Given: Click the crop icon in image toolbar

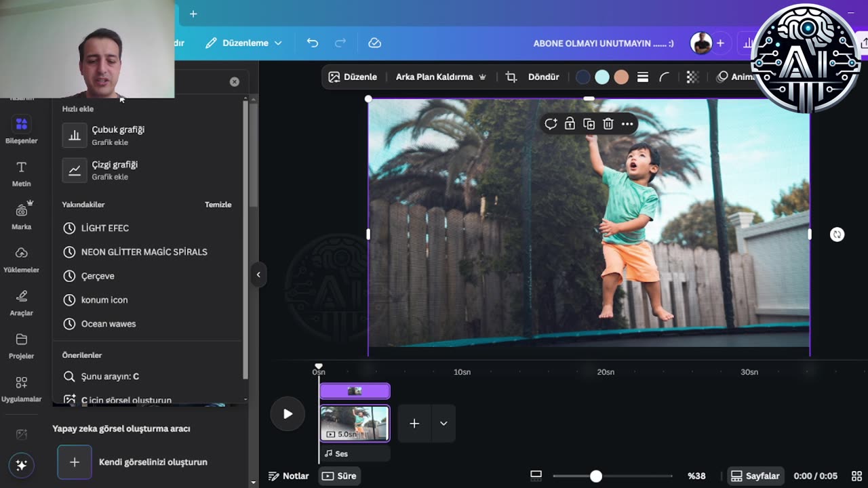Looking at the screenshot, I should click(x=511, y=77).
